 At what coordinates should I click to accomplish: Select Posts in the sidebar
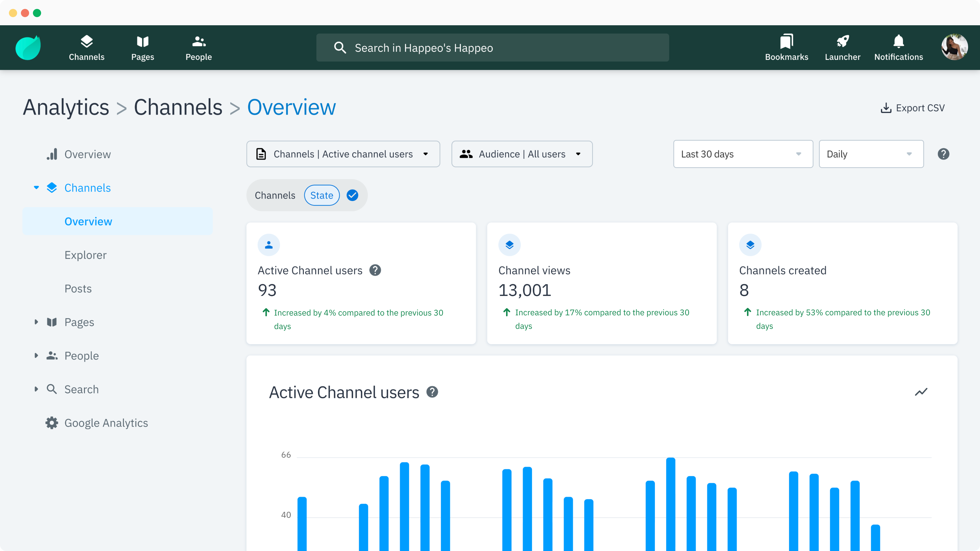coord(78,288)
